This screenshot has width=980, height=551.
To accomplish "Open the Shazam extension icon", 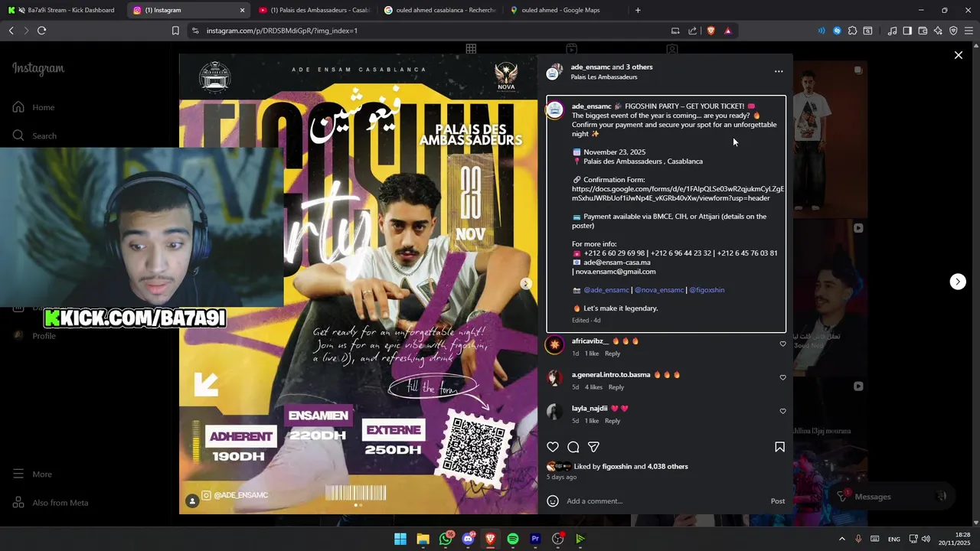I will click(837, 31).
